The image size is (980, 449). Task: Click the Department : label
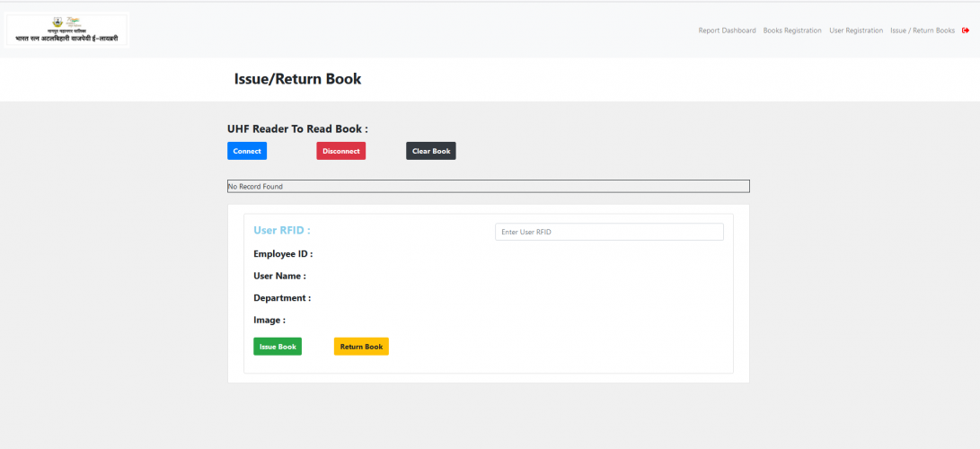282,298
